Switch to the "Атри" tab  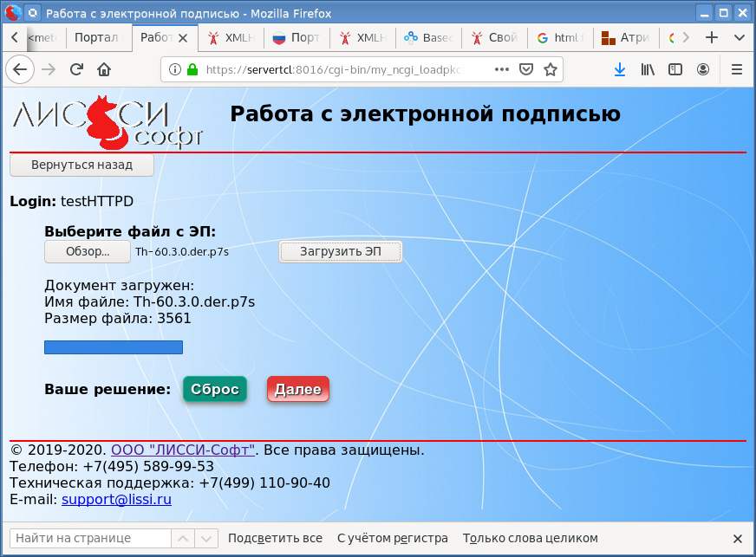click(625, 38)
